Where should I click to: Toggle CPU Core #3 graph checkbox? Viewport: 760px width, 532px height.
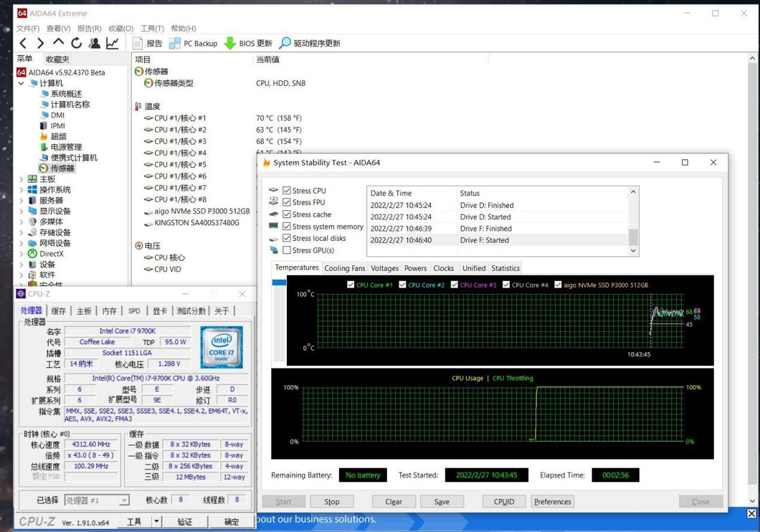point(455,285)
